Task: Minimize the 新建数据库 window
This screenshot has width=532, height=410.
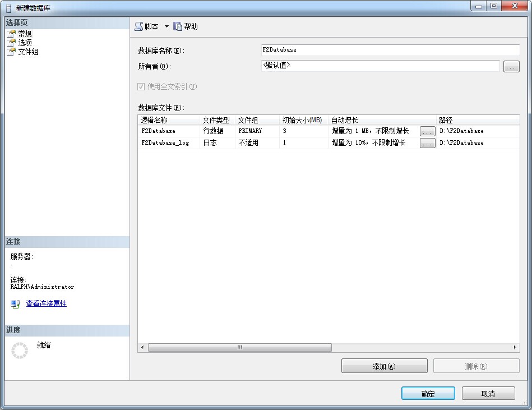Action: click(x=479, y=6)
